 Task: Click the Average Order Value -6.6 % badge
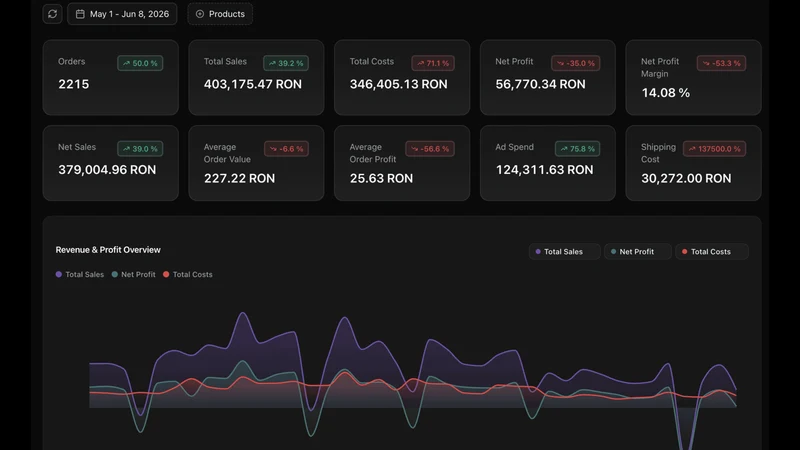click(286, 149)
